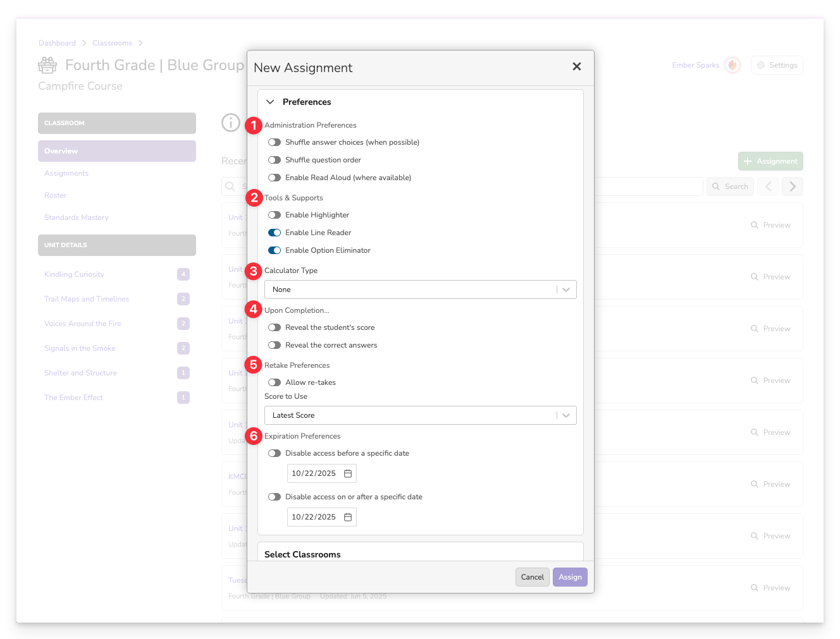Image resolution: width=840 pixels, height=639 pixels.
Task: Click the calendar icon in the first expiration date field
Action: pos(348,473)
